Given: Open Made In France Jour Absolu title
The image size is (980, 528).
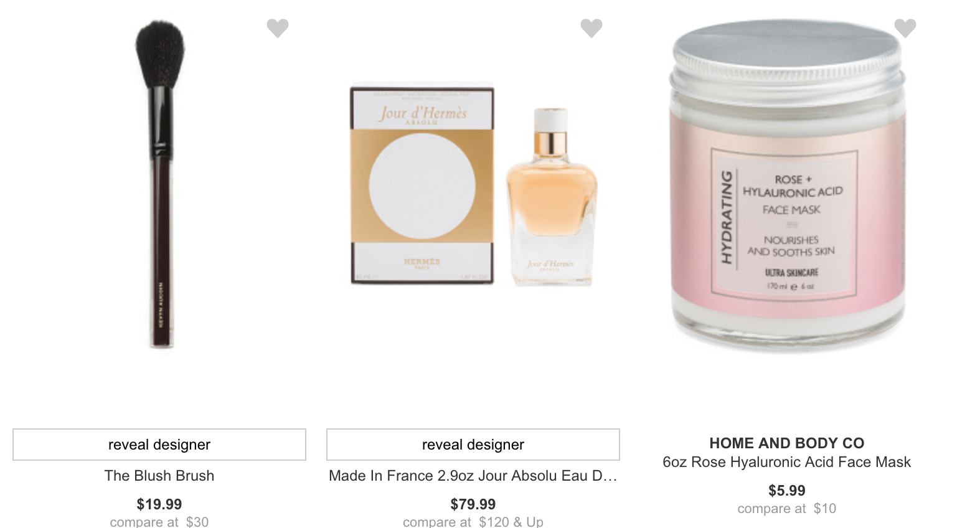Looking at the screenshot, I should coord(473,476).
